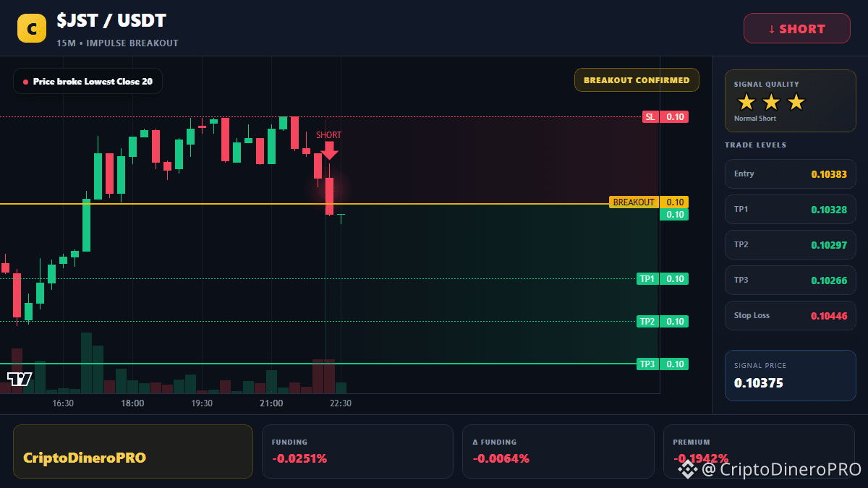This screenshot has height=488, width=868.
Task: Click the third signal quality star
Action: click(796, 102)
